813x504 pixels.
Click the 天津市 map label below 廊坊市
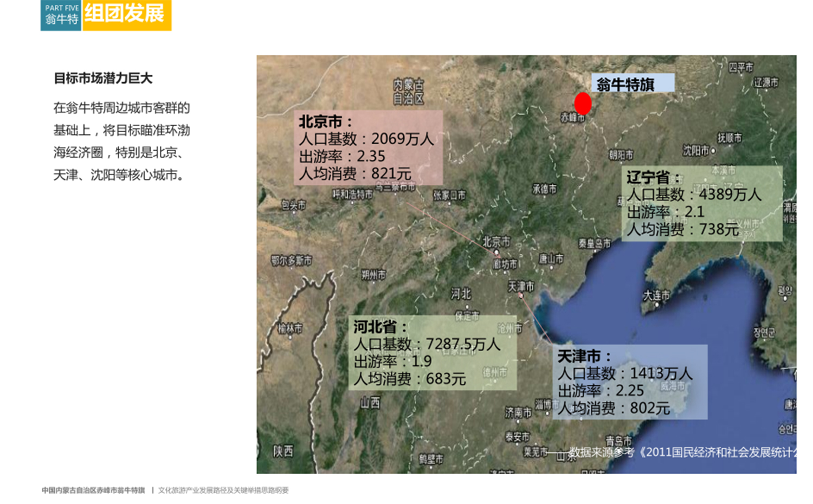click(x=521, y=287)
